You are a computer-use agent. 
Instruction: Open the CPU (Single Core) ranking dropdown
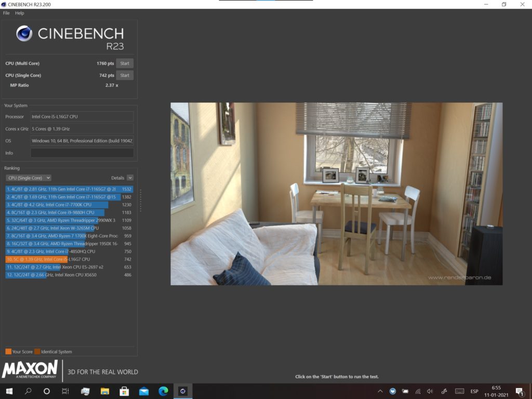(x=28, y=178)
